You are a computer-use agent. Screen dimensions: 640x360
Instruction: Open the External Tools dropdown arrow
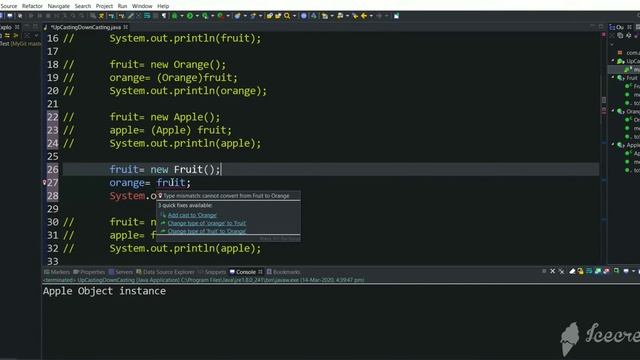pyautogui.click(x=228, y=16)
